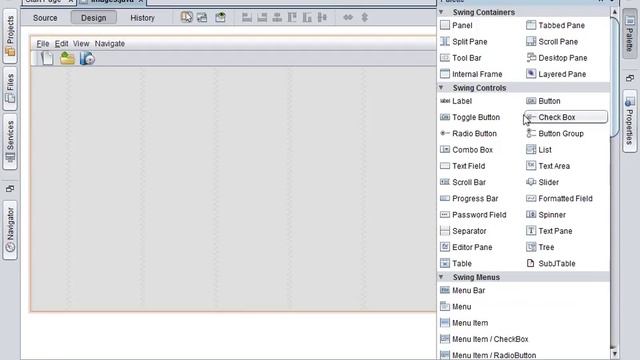Pick the Formatted Field control

tap(559, 199)
